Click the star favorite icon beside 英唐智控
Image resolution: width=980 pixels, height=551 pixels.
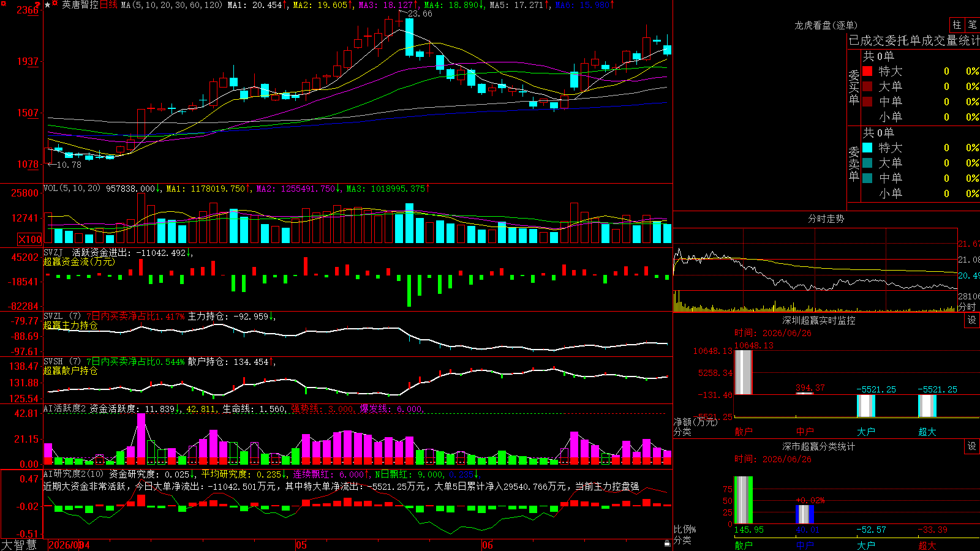[x=48, y=5]
